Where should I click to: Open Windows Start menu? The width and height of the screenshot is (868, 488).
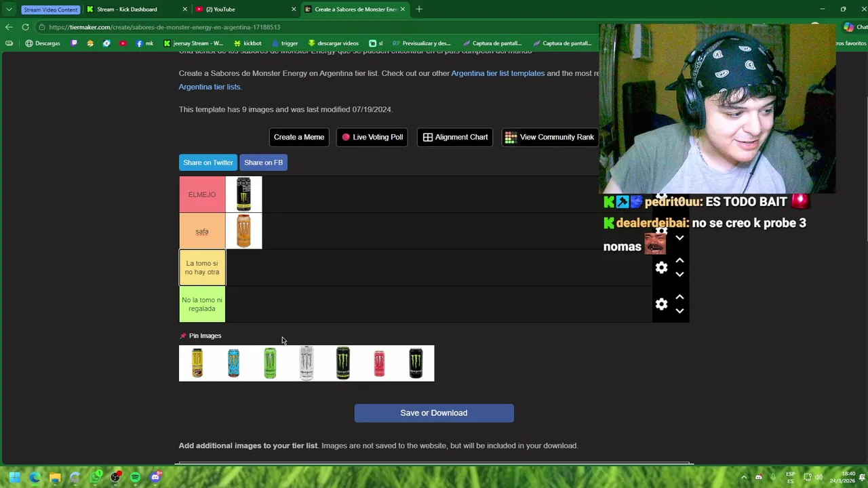[x=15, y=477]
